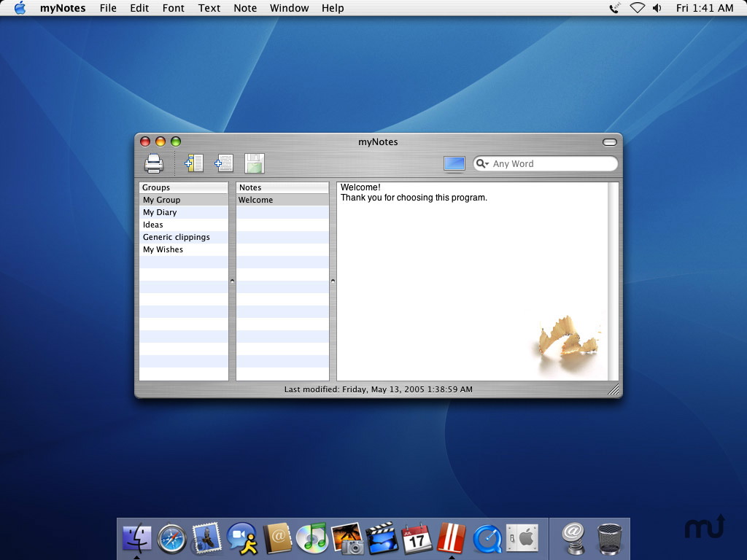Open the Text menu
Viewport: 747px width, 560px height.
tap(209, 8)
